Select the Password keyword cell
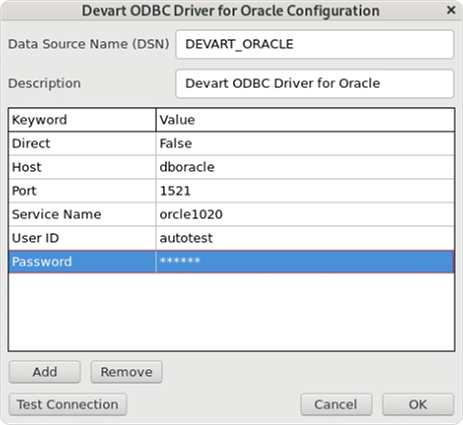 82,262
